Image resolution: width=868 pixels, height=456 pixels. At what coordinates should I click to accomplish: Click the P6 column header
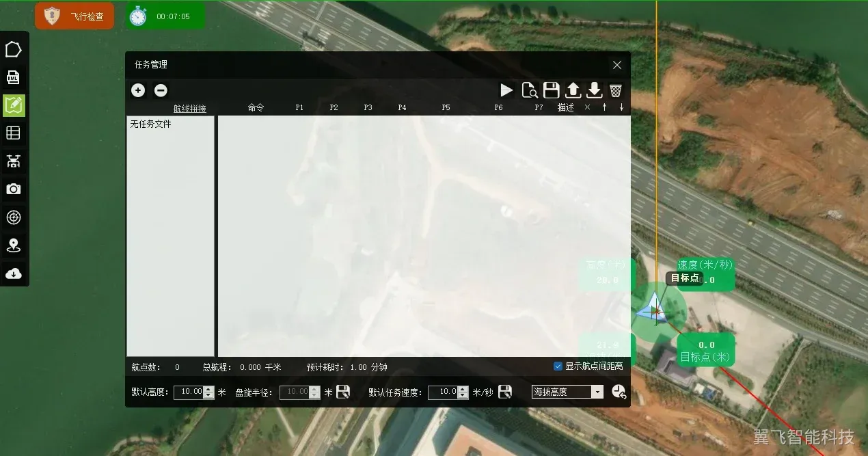(498, 107)
